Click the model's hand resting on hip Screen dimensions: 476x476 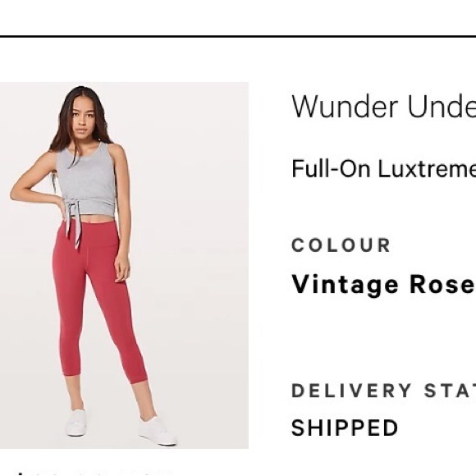pyautogui.click(x=57, y=202)
